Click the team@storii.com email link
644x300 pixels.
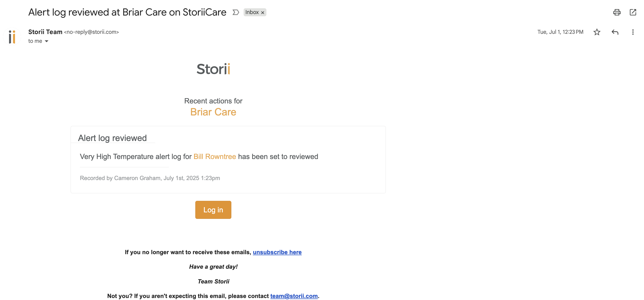tap(294, 296)
